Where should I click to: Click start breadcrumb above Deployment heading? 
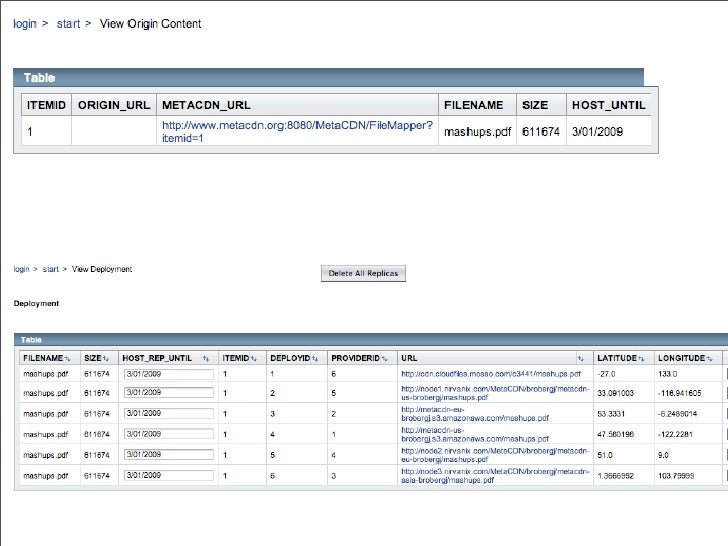click(x=50, y=269)
